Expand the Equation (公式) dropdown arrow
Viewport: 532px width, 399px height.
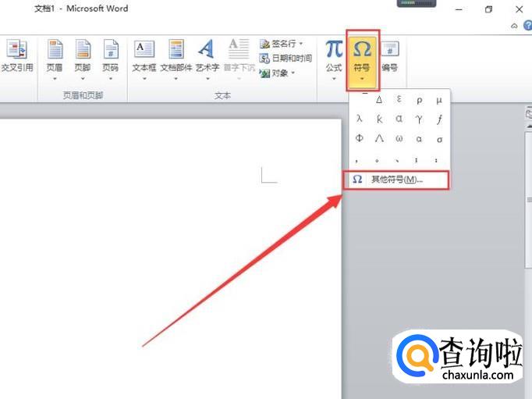(x=334, y=79)
